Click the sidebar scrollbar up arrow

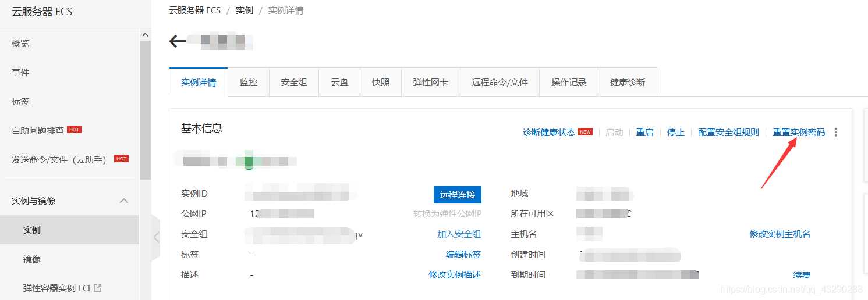[145, 35]
